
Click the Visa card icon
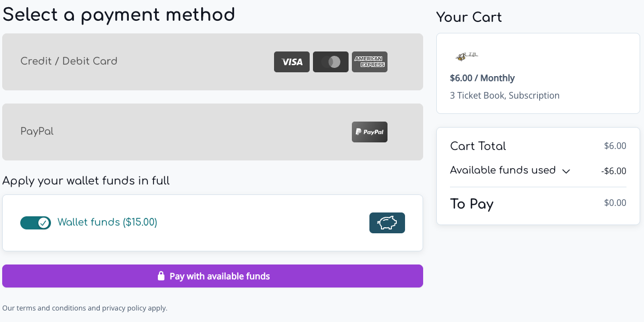tap(292, 62)
